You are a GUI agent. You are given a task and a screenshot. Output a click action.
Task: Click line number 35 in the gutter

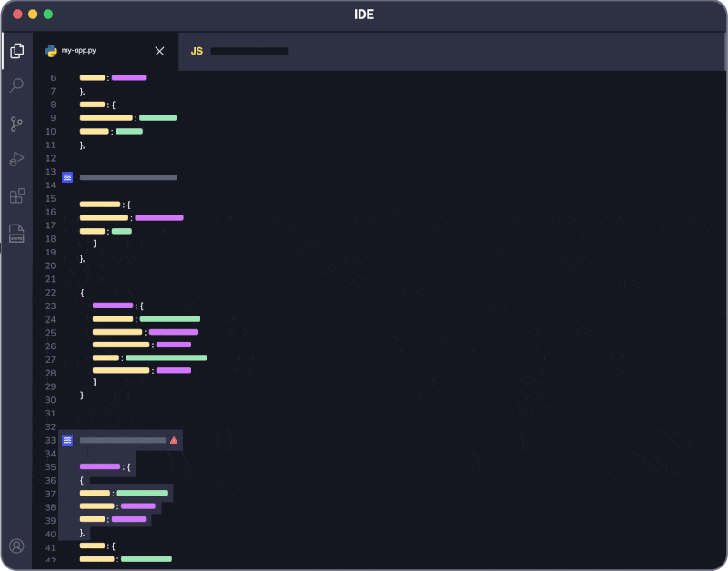[51, 467]
